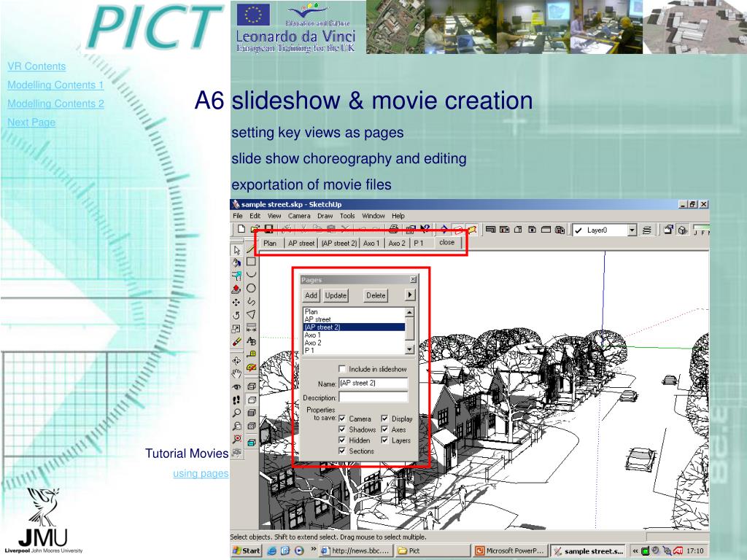Select the Circle drawing tool
Image resolution: width=747 pixels, height=560 pixels.
click(x=251, y=288)
